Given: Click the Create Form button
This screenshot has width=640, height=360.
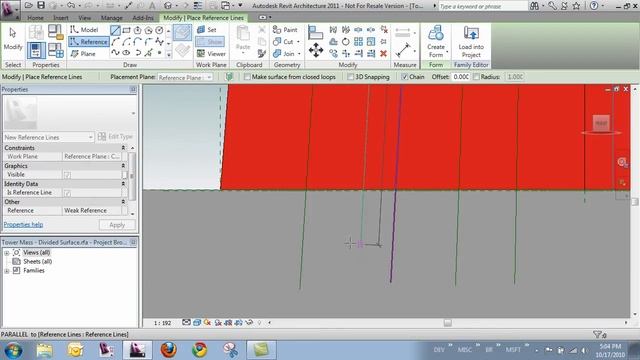Looking at the screenshot, I should [436, 42].
